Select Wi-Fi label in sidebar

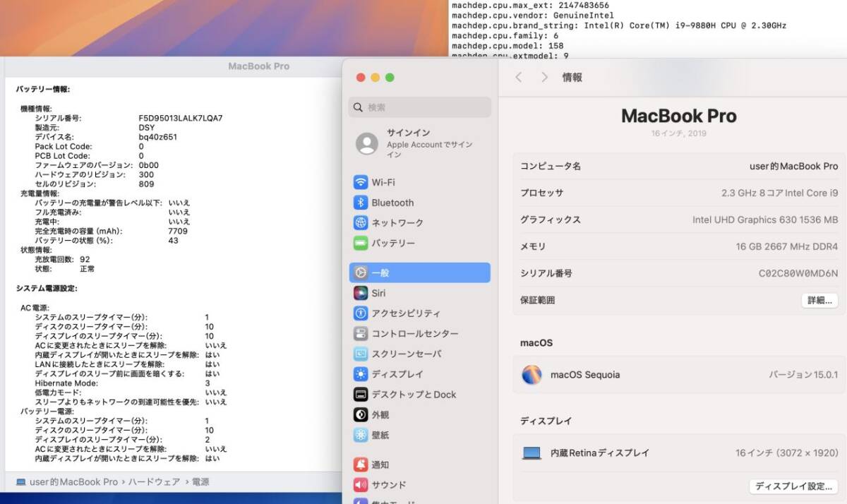pos(383,182)
